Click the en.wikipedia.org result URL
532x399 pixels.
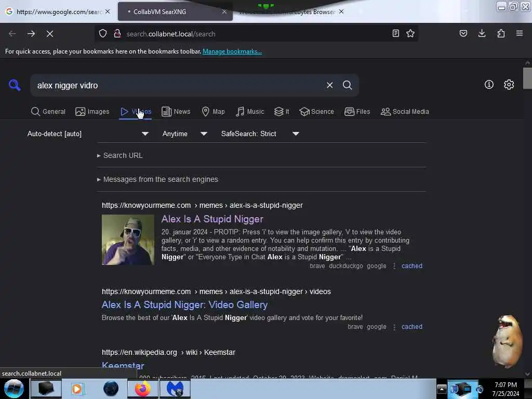(168, 352)
